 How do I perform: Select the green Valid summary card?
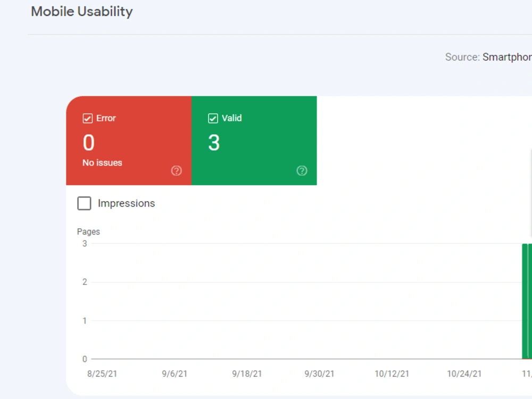[254, 140]
